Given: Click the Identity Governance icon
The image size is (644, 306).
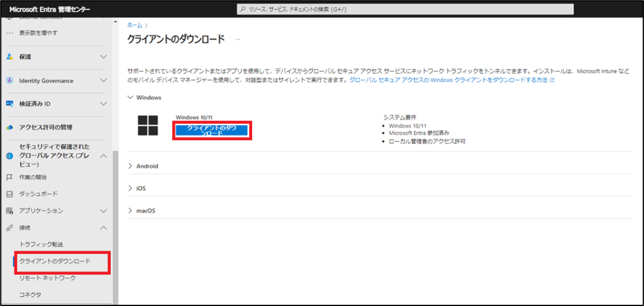Looking at the screenshot, I should click(10, 80).
